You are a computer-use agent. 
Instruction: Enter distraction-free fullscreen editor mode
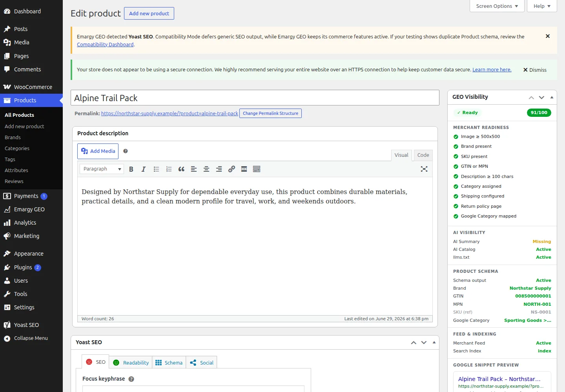tap(424, 169)
